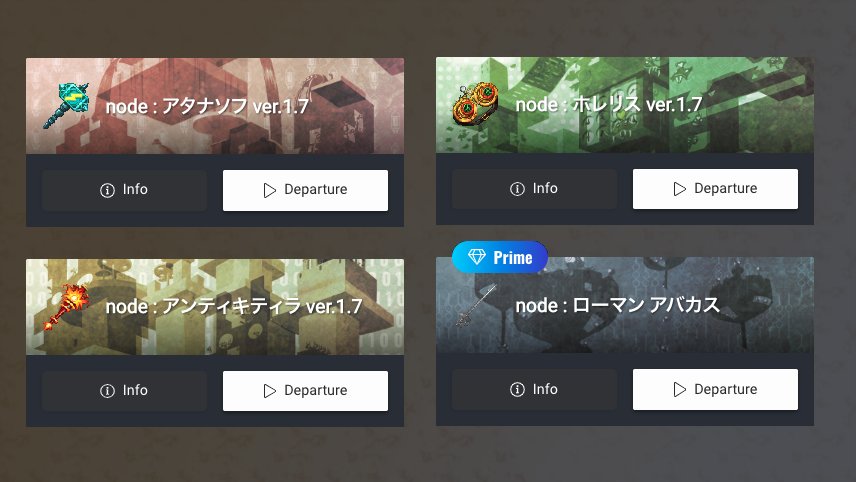Click the info circle icon for ホレリス

(518, 189)
